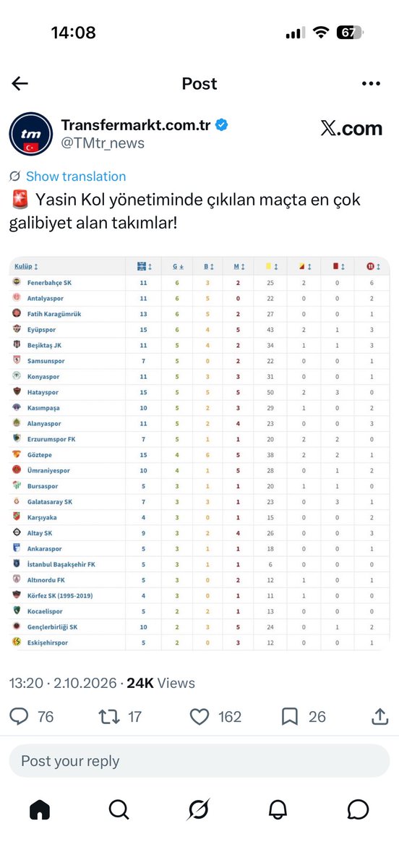Tap the share upload icon
This screenshot has height=868, width=399.
(379, 717)
